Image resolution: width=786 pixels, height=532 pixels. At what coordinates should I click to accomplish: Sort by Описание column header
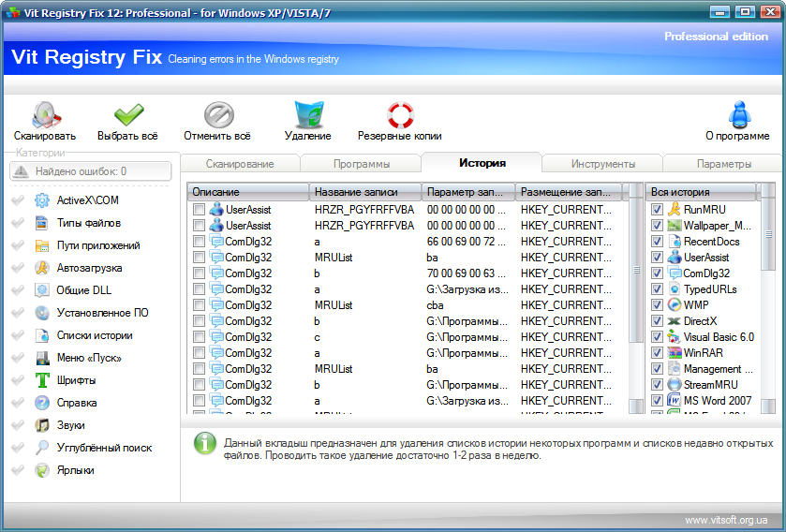coord(247,192)
